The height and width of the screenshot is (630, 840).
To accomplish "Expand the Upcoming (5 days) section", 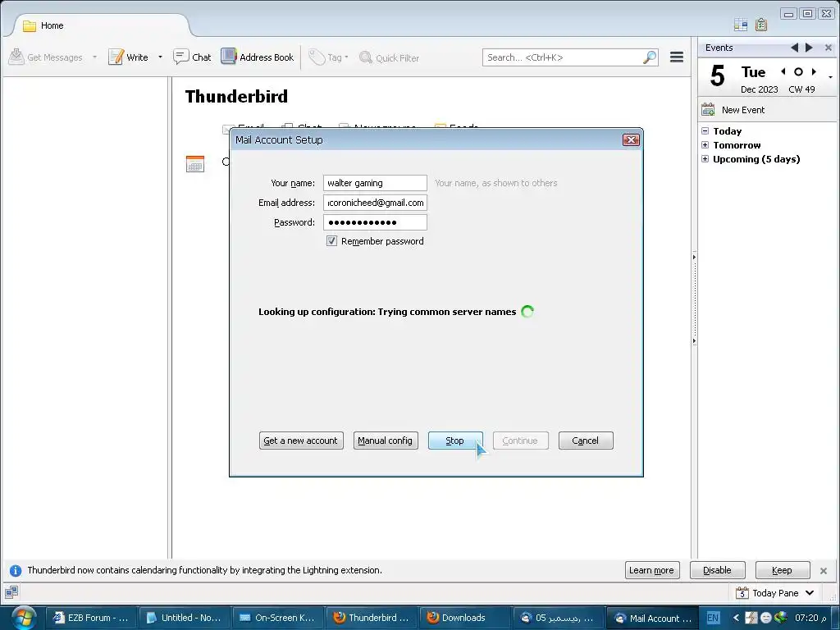I will 705,158.
